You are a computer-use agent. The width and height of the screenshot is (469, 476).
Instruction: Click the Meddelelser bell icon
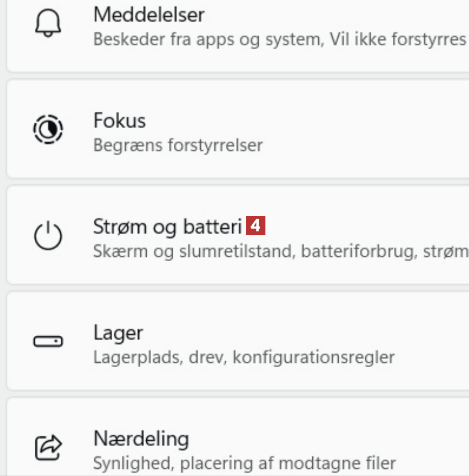(x=48, y=24)
